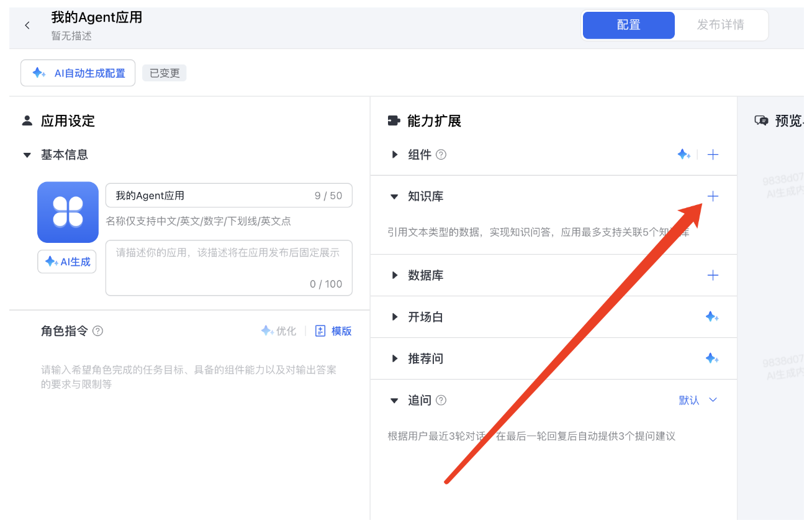Click the 0 / 100 character counter

[x=326, y=284]
